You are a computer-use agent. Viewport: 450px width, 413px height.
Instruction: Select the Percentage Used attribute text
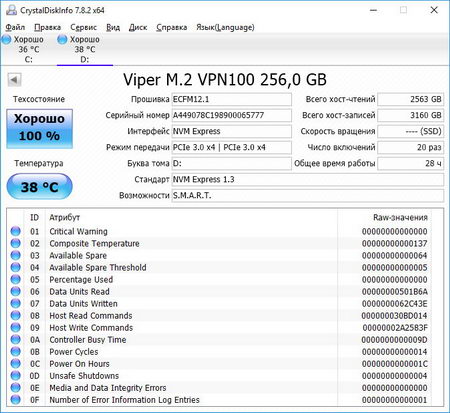(81, 279)
